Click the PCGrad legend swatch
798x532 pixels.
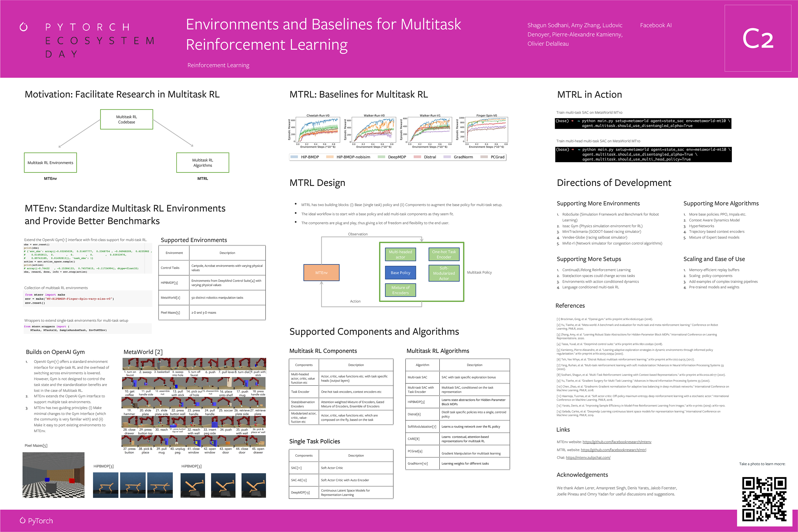[x=484, y=157]
